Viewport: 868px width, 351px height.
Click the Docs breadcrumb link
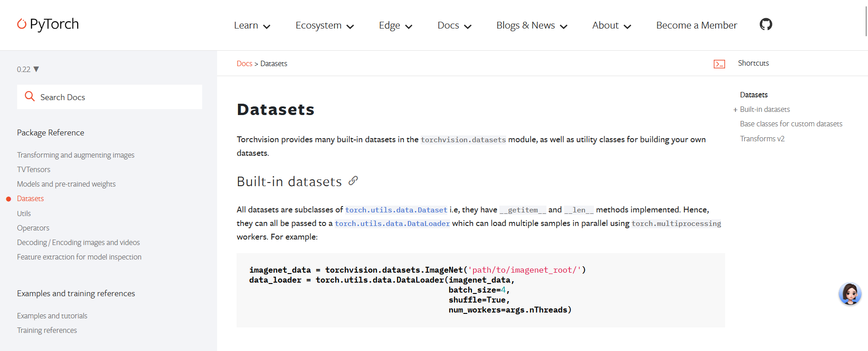(244, 63)
